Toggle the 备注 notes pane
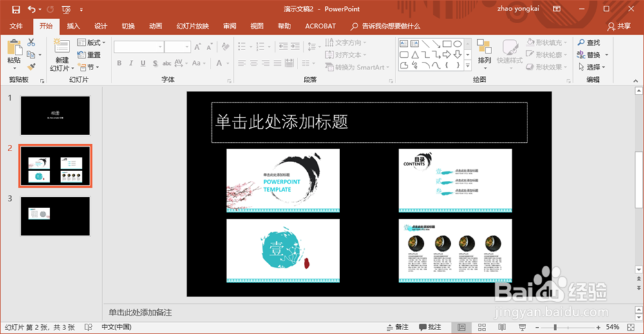644x334 pixels. tap(397, 327)
